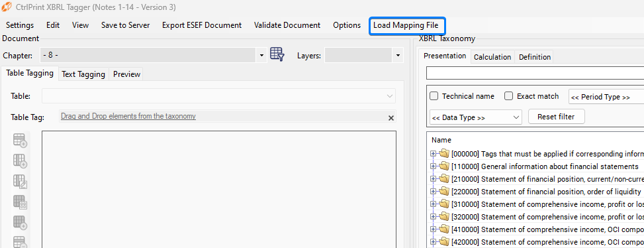Clear the Table Tag with the X

tap(391, 118)
